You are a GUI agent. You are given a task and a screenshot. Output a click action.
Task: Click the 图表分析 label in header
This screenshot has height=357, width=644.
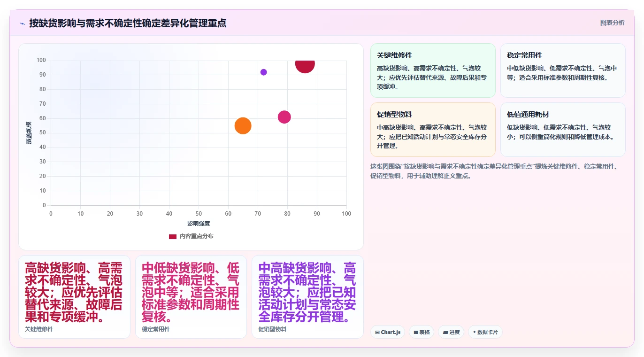click(x=613, y=23)
